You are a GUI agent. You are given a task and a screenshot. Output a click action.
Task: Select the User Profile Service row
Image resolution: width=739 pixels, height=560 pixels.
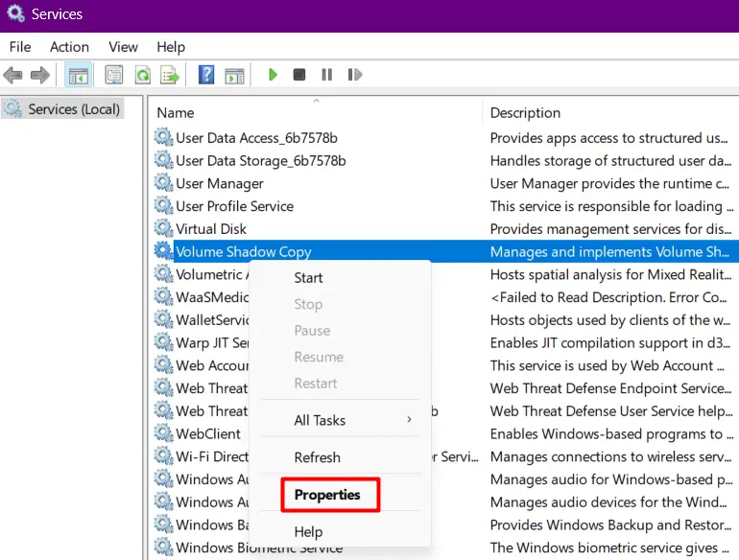coord(234,206)
